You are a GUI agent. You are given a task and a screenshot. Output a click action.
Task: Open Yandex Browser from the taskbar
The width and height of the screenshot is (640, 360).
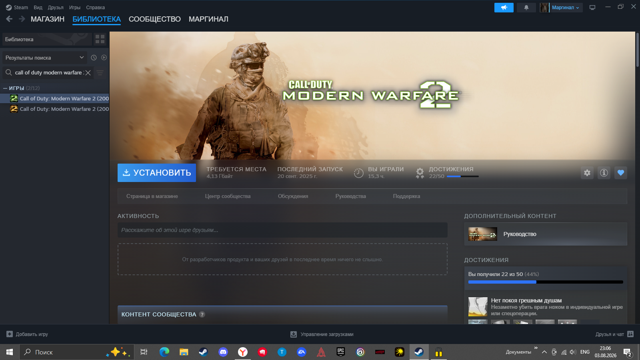click(242, 352)
